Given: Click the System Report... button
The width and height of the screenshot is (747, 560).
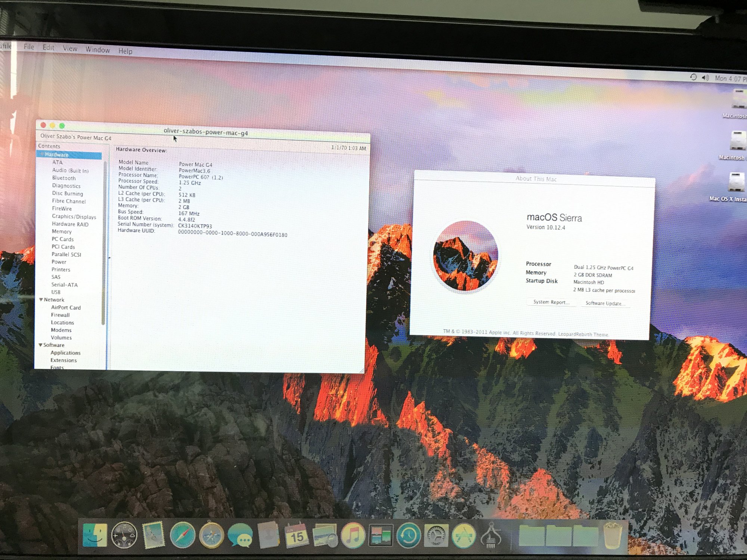Looking at the screenshot, I should point(551,302).
